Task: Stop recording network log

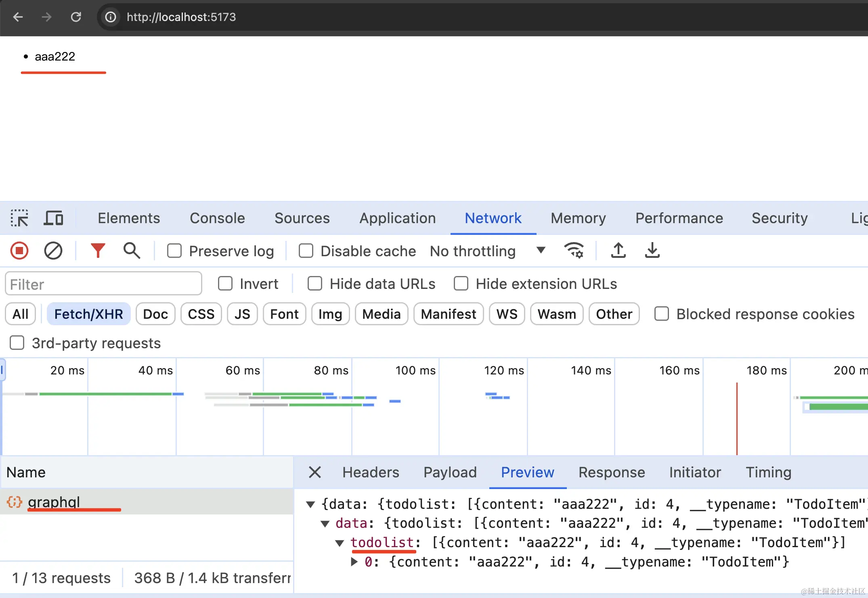Action: [x=19, y=251]
